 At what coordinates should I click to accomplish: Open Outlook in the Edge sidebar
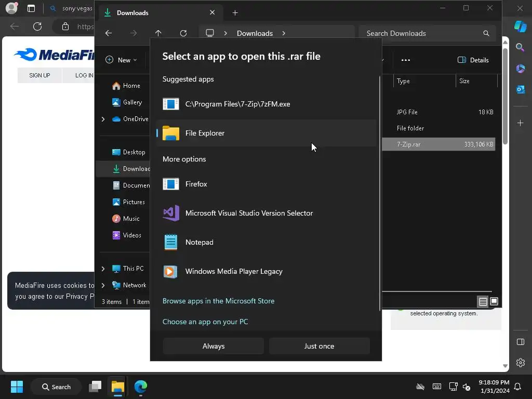[x=521, y=89]
